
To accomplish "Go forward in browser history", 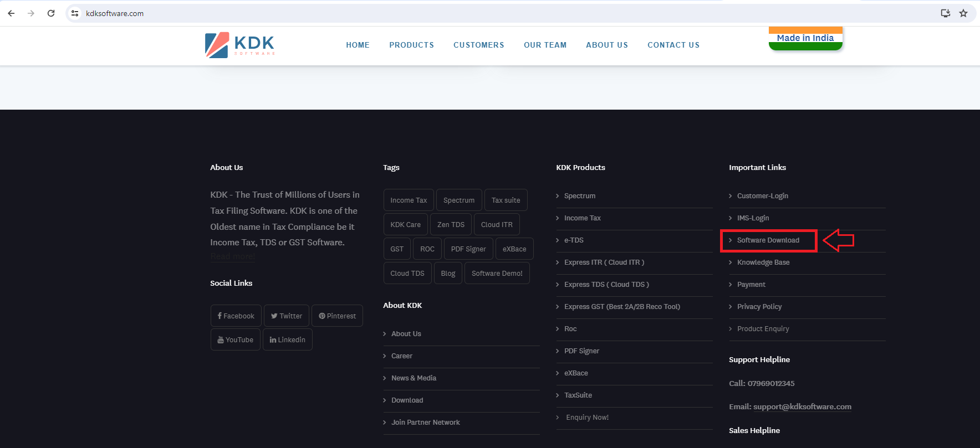I will click(31, 13).
